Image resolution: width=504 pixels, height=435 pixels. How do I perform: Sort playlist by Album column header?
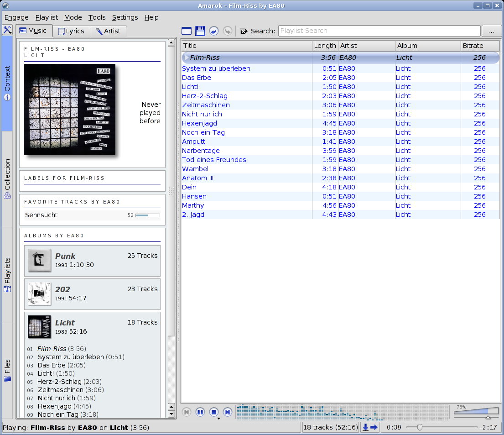tap(428, 46)
